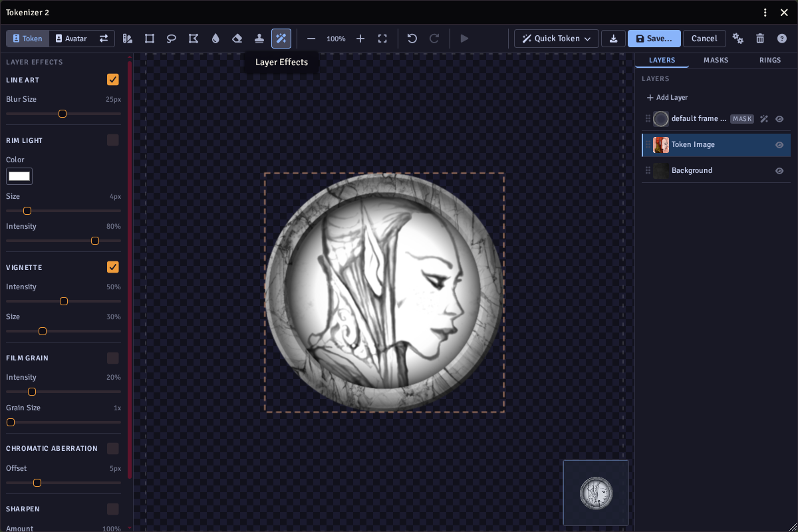Select the eraser tool
This screenshot has width=798, height=532.
point(237,39)
